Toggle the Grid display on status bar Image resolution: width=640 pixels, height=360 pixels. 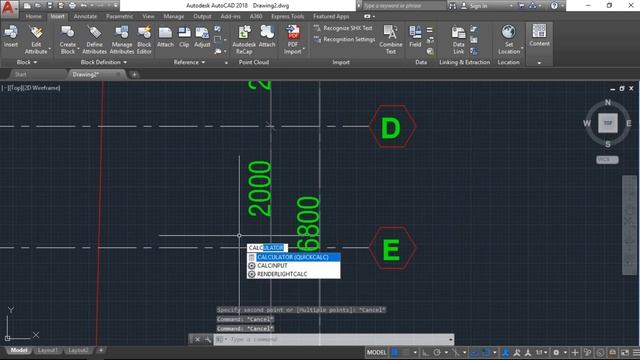pos(395,352)
